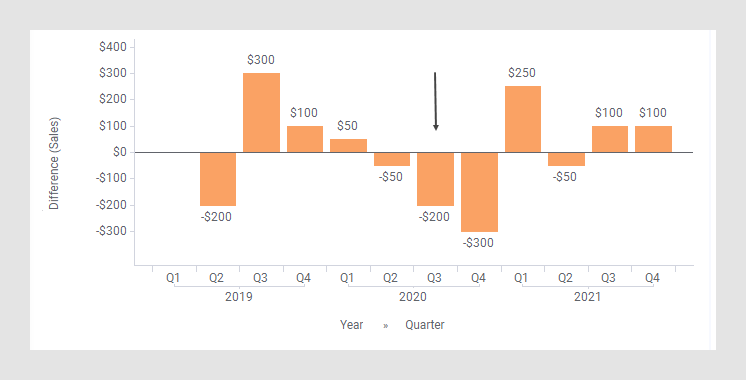746x380 pixels.
Task: Click the 2020 year label
Action: point(413,297)
